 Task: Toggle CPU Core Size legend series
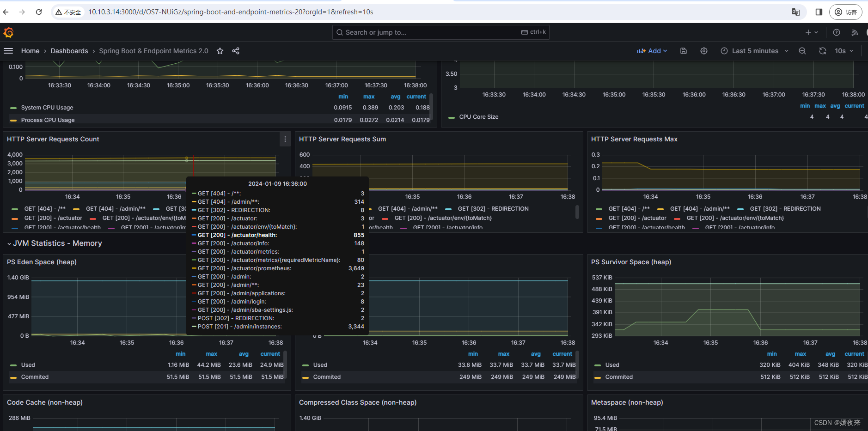point(479,117)
